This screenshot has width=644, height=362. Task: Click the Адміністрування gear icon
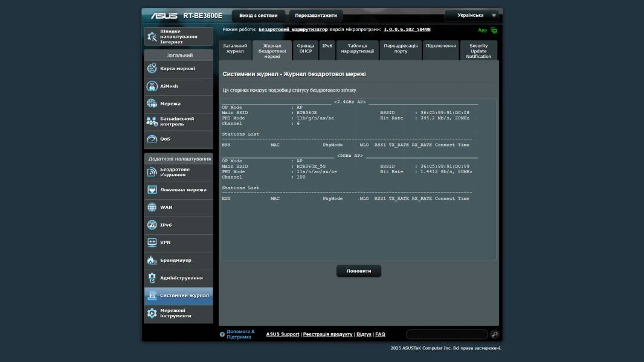click(x=152, y=278)
